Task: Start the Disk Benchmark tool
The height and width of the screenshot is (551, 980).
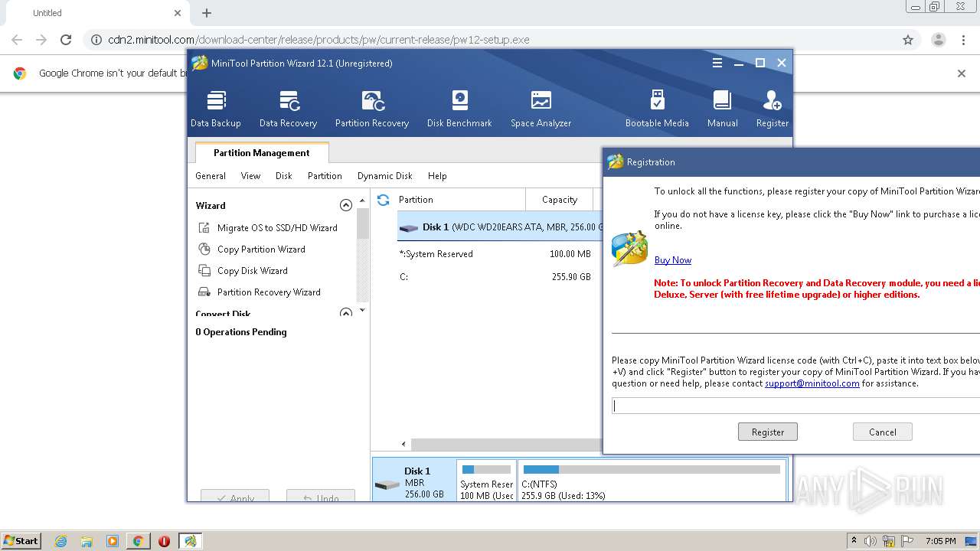Action: pyautogui.click(x=459, y=109)
